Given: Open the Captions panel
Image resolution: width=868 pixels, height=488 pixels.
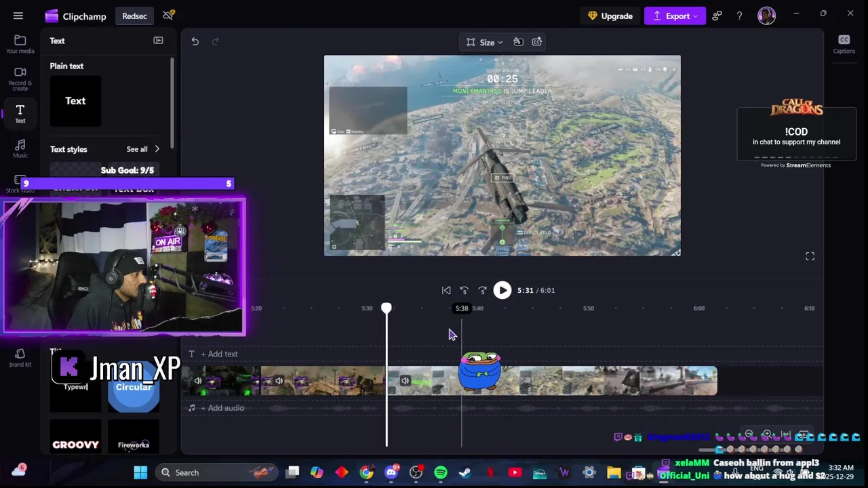Looking at the screenshot, I should coord(844,44).
